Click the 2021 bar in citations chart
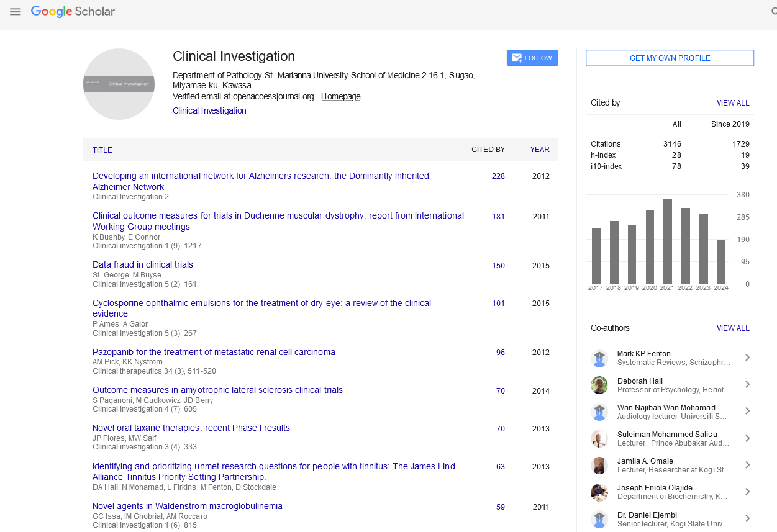The width and height of the screenshot is (777, 532). pos(667,241)
